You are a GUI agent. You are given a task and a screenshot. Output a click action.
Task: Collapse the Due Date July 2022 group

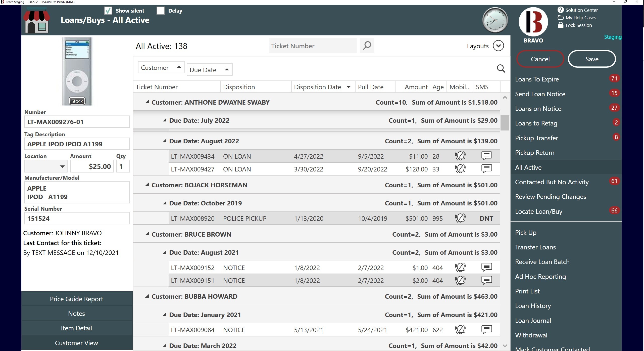[x=165, y=120]
